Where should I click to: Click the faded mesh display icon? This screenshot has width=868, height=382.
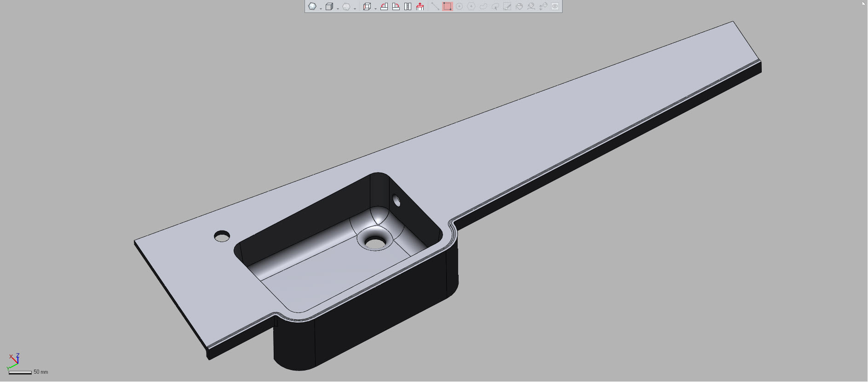pyautogui.click(x=346, y=6)
